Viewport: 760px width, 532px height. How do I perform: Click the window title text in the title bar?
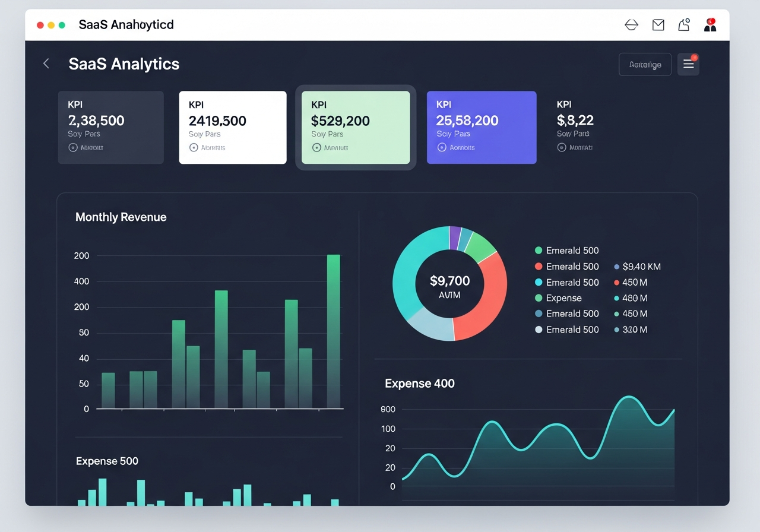[126, 25]
